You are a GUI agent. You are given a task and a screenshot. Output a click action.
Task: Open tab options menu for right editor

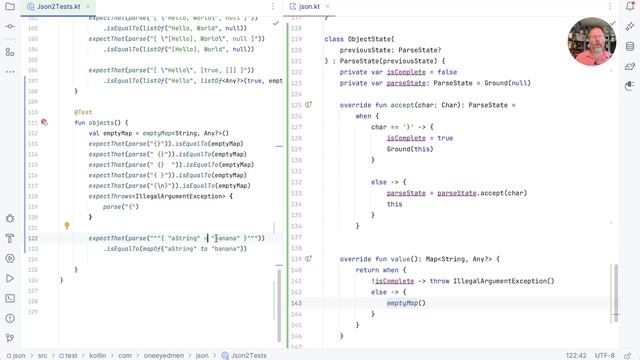[x=610, y=7]
